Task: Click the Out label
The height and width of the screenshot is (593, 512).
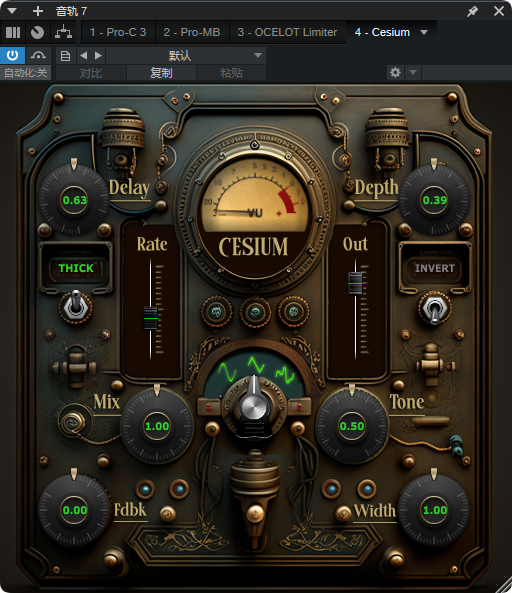Action: point(355,244)
